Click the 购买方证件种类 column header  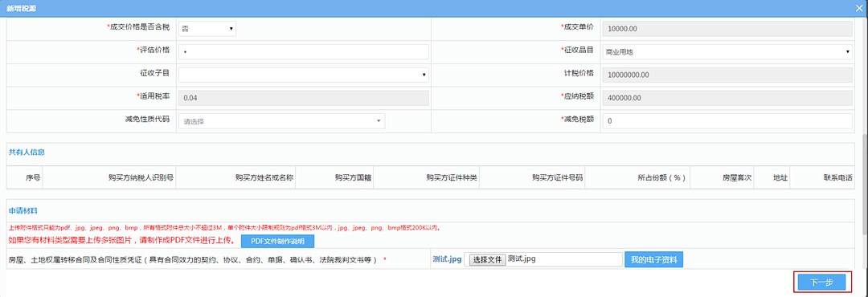click(452, 178)
